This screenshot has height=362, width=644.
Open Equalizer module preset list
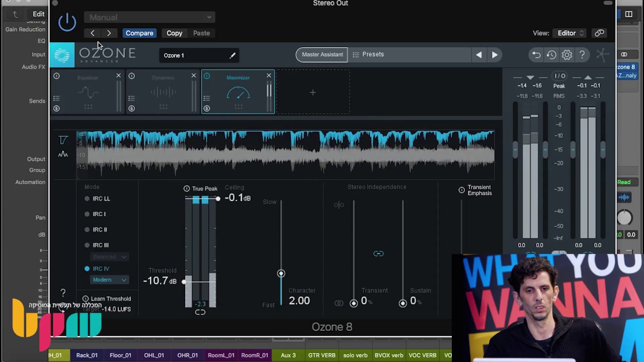(56, 98)
